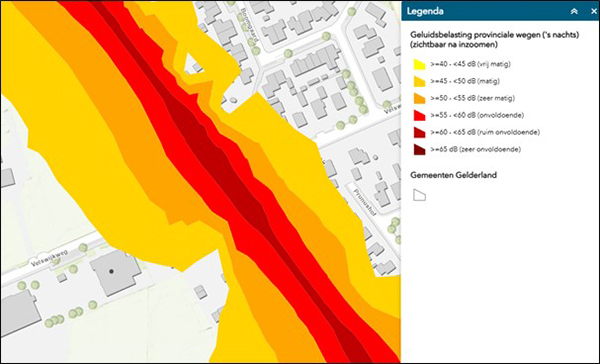
Task: Click the '>=55 - <60 dB (onvoldoende)' legend label
Action: pyautogui.click(x=477, y=115)
